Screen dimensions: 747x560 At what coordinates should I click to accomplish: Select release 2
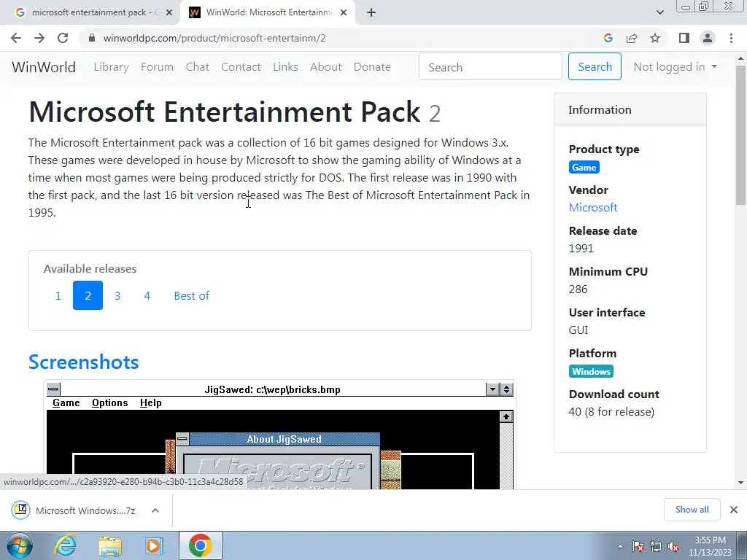tap(88, 296)
